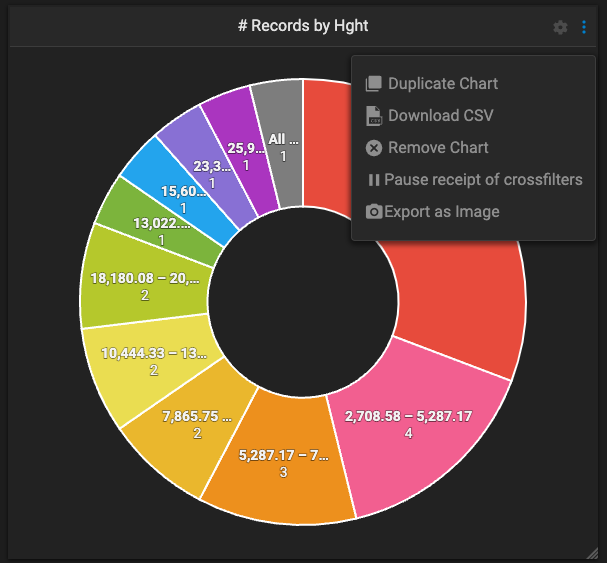
Task: Open chart settings gear icon
Action: [560, 27]
